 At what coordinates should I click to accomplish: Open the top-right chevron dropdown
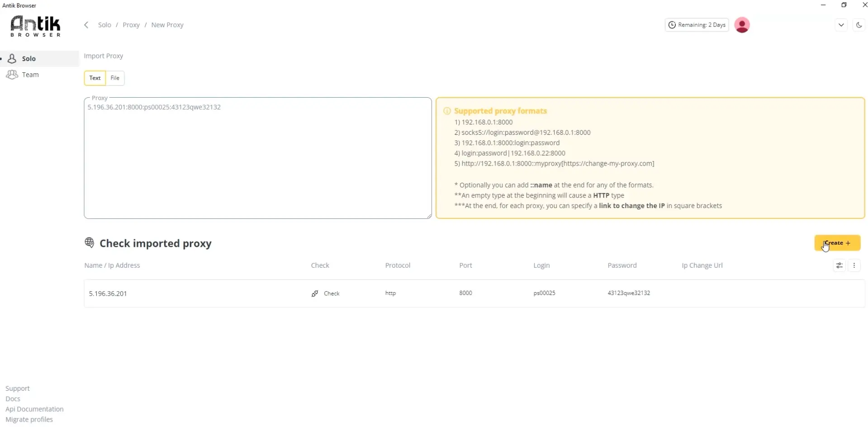(841, 25)
